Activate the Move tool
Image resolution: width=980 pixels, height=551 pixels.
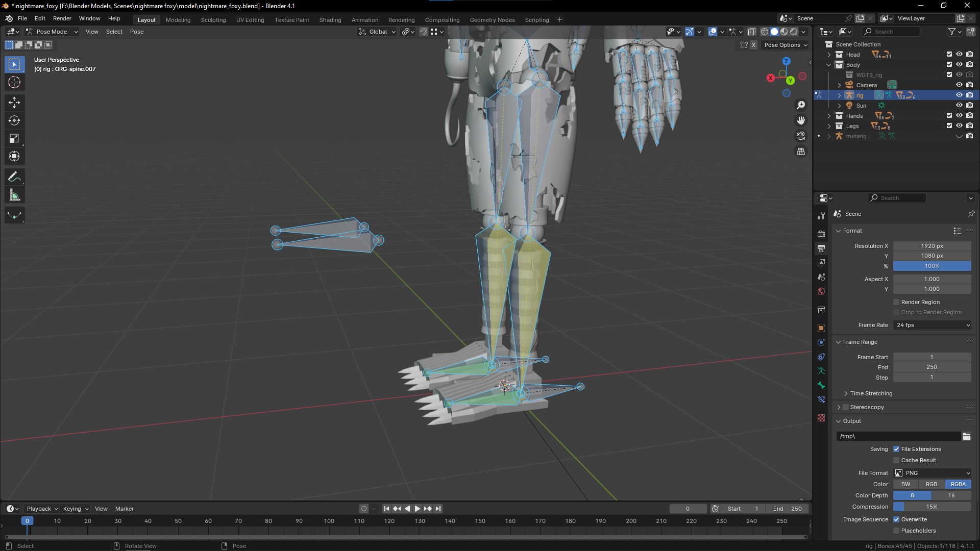pos(14,103)
